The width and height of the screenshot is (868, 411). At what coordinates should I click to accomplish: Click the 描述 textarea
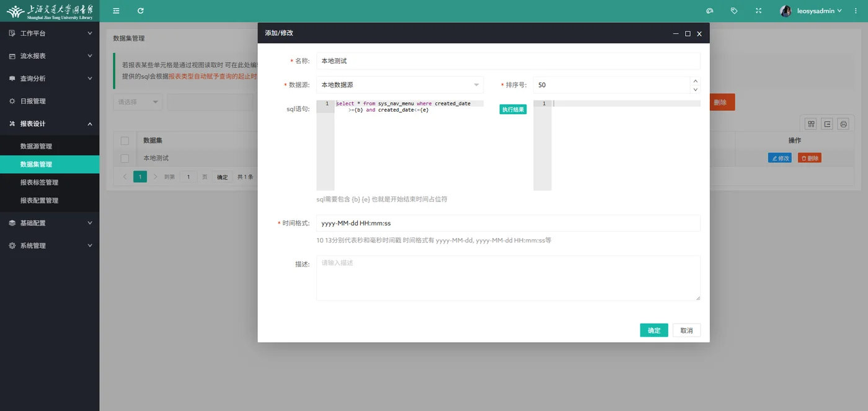coord(508,278)
